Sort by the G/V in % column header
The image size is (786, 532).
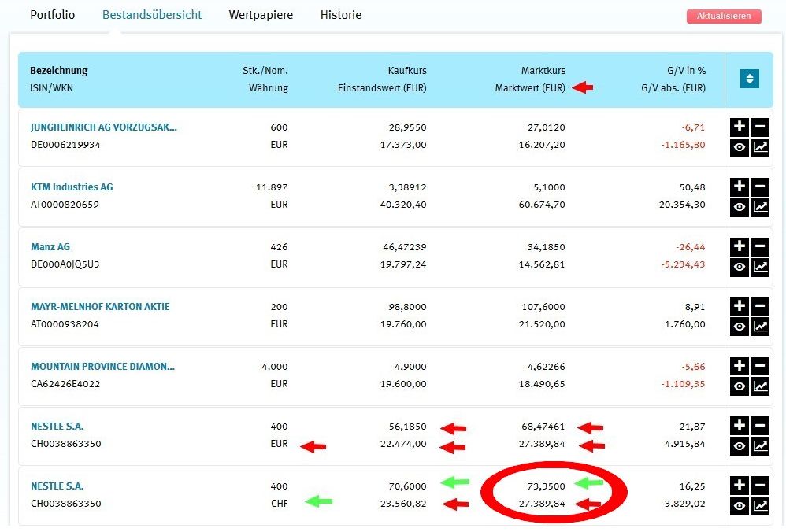(686, 71)
